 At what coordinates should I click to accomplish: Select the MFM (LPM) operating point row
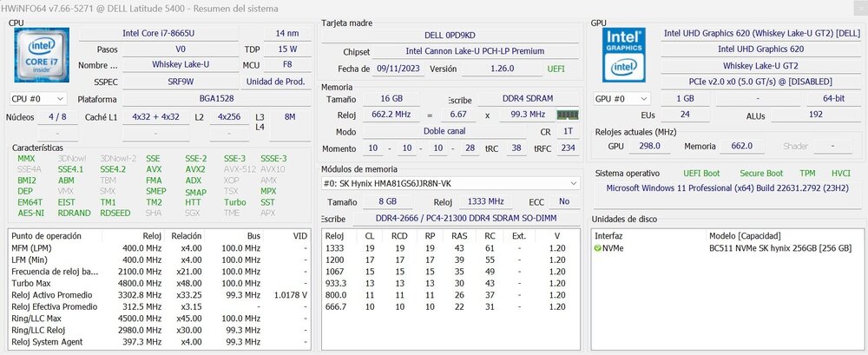point(160,248)
